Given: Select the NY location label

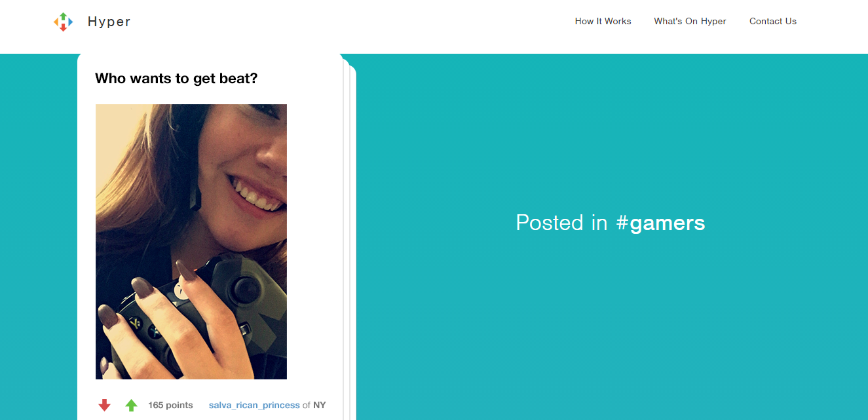Looking at the screenshot, I should click(x=319, y=405).
